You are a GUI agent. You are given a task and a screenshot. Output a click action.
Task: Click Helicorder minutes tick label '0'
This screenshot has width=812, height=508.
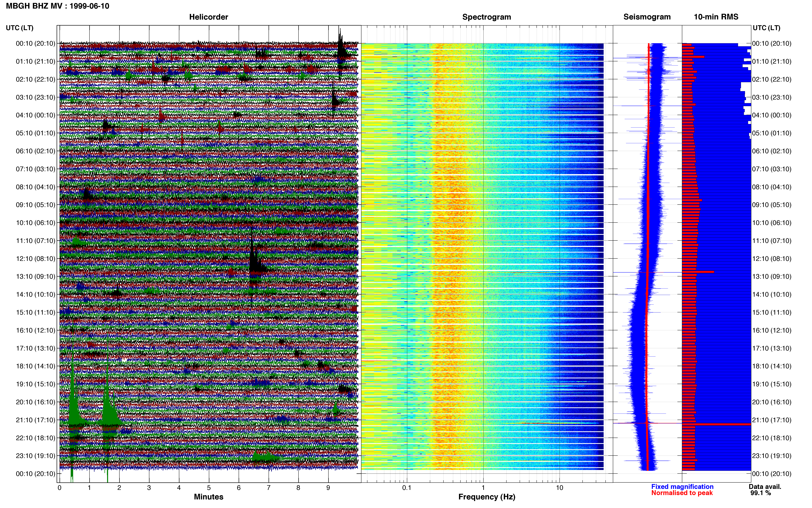pyautogui.click(x=59, y=488)
